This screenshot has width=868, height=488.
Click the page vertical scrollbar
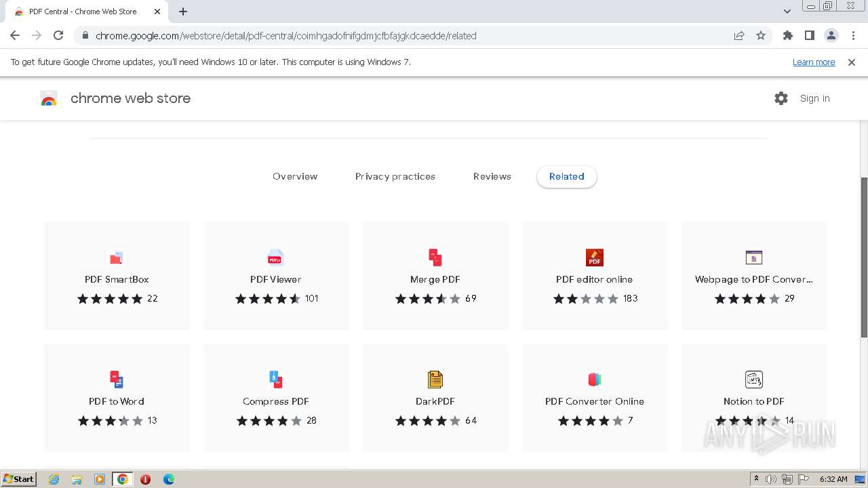coord(863,258)
